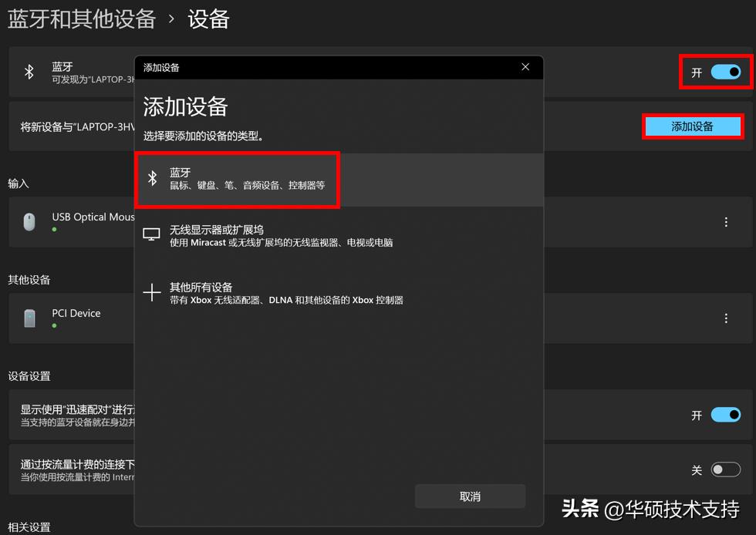Click the PCI Device icon under 其他设备
The image size is (756, 535).
tap(29, 318)
